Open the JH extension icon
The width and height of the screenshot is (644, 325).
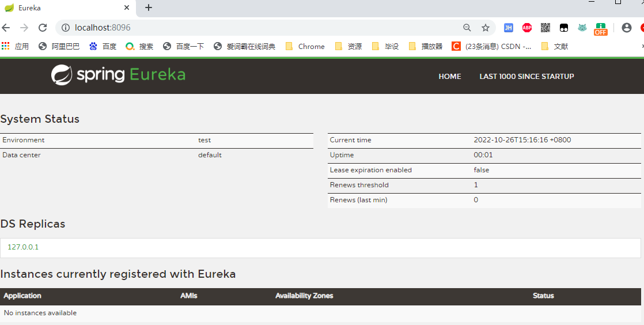pos(509,28)
